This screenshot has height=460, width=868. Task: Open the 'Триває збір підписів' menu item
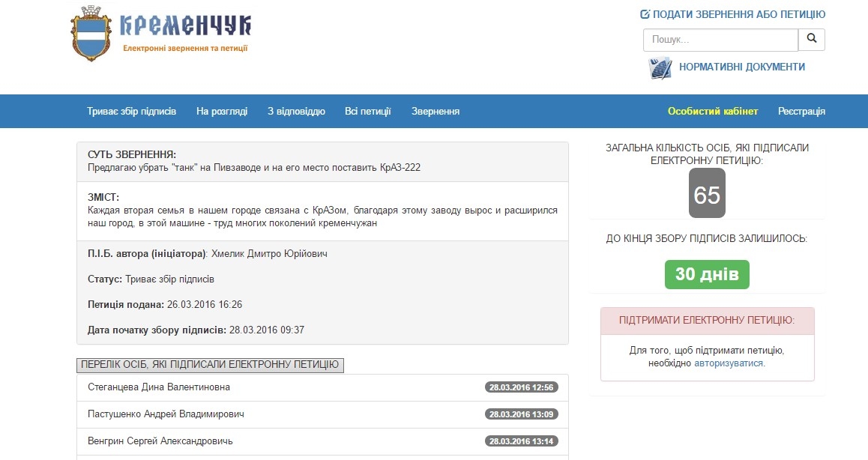[x=131, y=111]
